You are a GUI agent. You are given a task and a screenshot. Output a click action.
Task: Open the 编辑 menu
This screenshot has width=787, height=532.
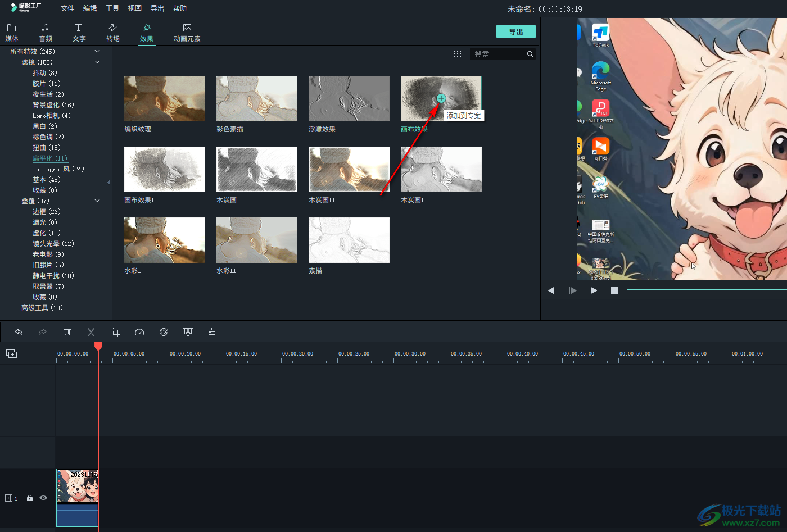90,8
